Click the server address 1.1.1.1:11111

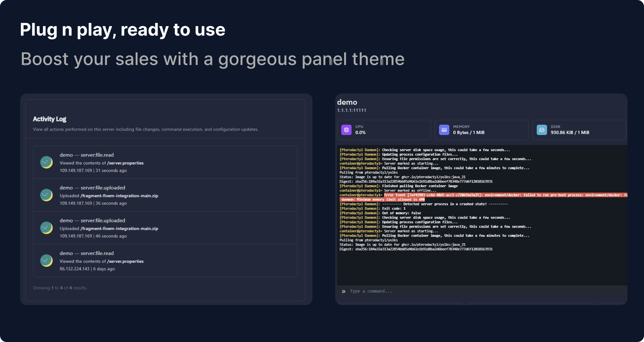click(352, 111)
